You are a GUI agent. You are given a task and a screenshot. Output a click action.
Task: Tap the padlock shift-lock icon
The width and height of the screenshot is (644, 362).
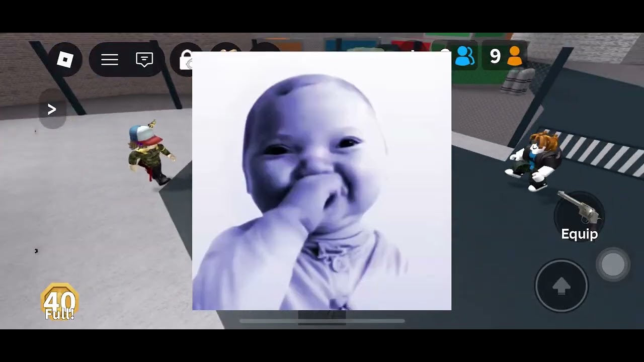click(x=185, y=60)
